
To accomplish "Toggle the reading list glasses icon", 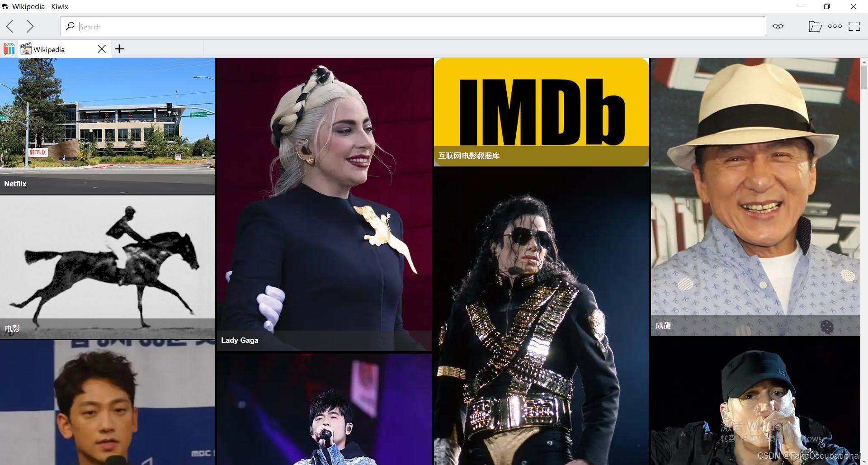I will click(778, 26).
